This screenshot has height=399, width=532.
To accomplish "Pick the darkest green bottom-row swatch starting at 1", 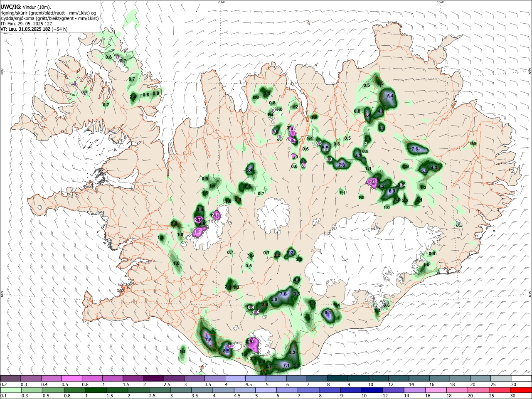I will click(96, 390).
